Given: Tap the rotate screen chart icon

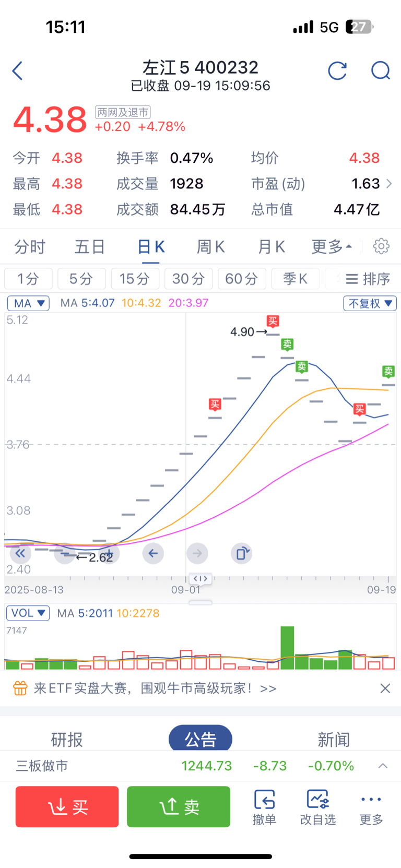Looking at the screenshot, I should [242, 553].
